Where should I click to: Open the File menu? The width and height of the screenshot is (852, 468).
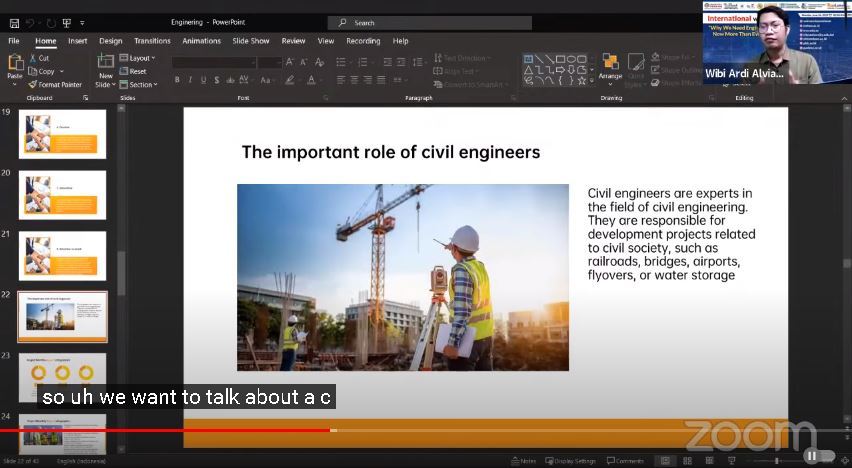tap(14, 41)
